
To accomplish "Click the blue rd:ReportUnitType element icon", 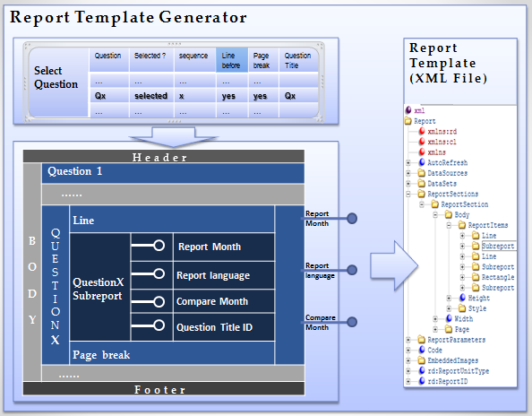I will click(422, 370).
